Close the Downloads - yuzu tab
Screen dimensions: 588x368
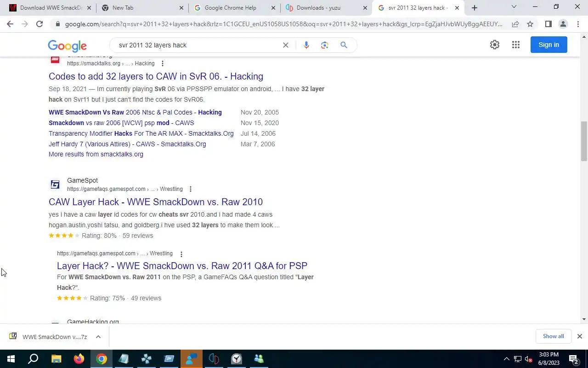(x=365, y=8)
